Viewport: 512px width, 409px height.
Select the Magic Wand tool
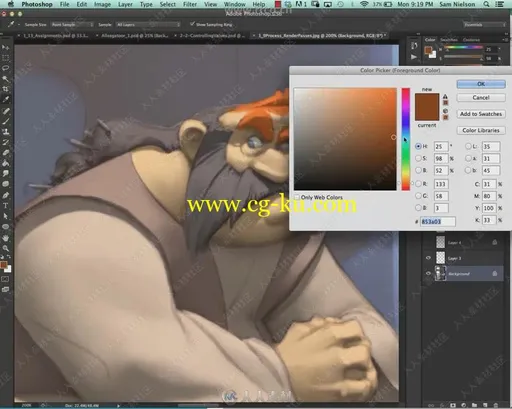(x=5, y=79)
